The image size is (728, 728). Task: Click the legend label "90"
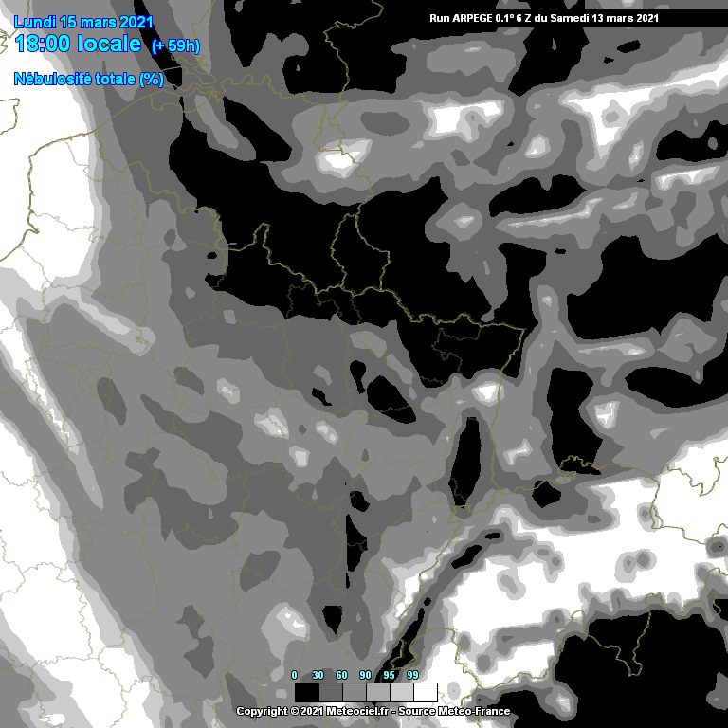[x=365, y=675]
